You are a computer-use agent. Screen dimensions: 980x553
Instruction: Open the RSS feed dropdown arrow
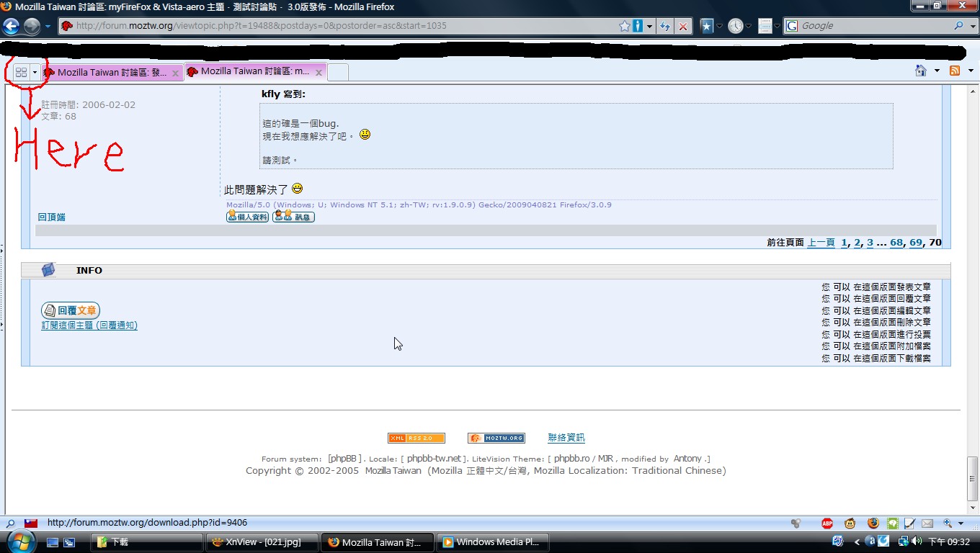tap(970, 71)
